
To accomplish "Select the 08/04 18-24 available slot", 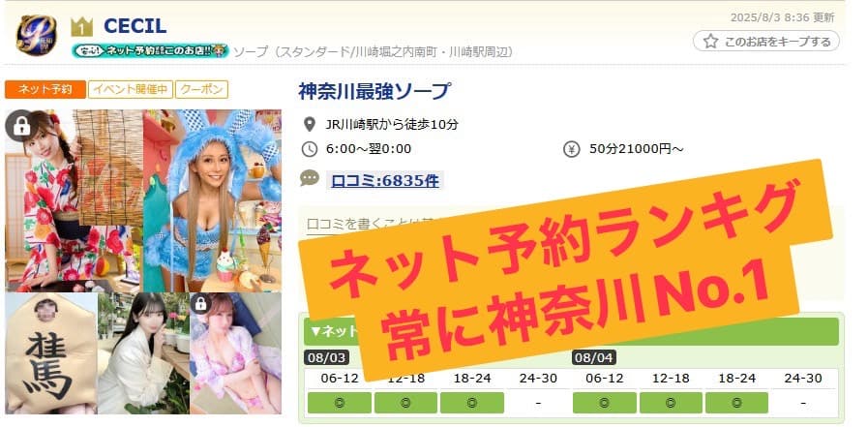I will point(736,403).
